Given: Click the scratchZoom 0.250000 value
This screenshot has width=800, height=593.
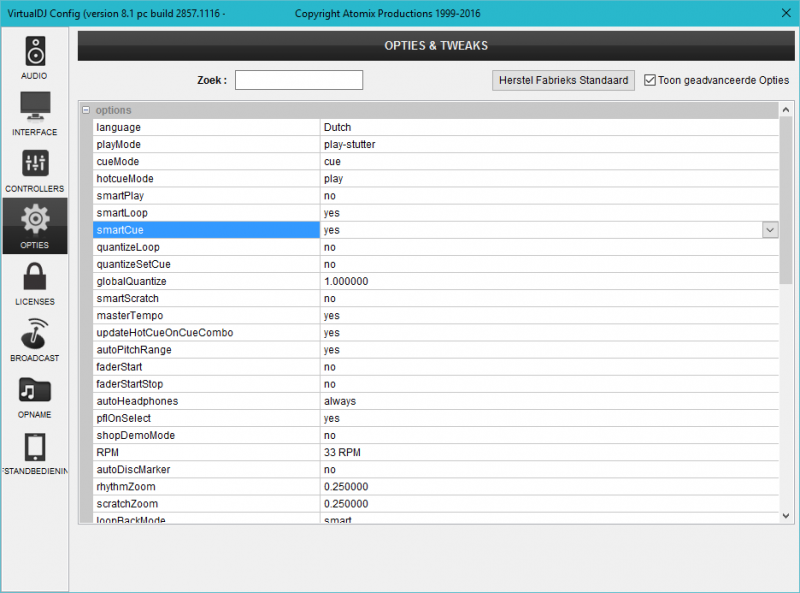Looking at the screenshot, I should 346,504.
